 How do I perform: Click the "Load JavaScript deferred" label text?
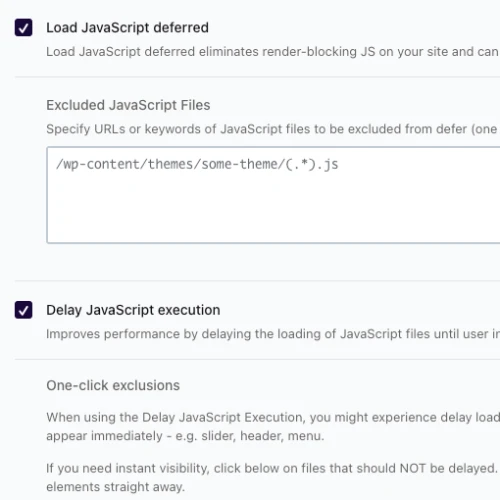pyautogui.click(x=127, y=28)
